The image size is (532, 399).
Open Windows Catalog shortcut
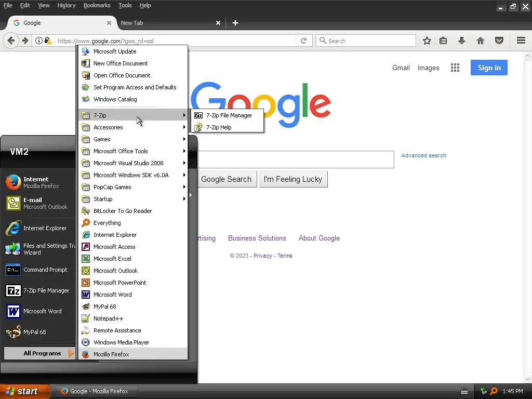(133, 99)
